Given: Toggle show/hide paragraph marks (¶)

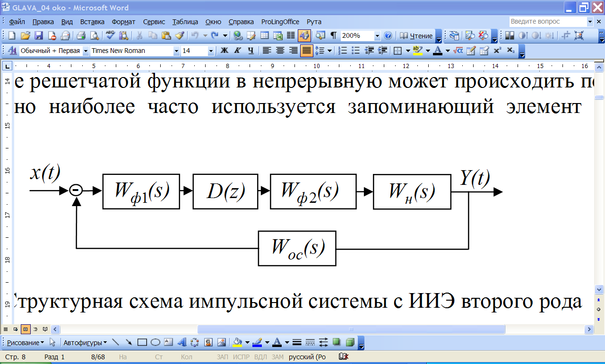Looking at the screenshot, I should 334,35.
